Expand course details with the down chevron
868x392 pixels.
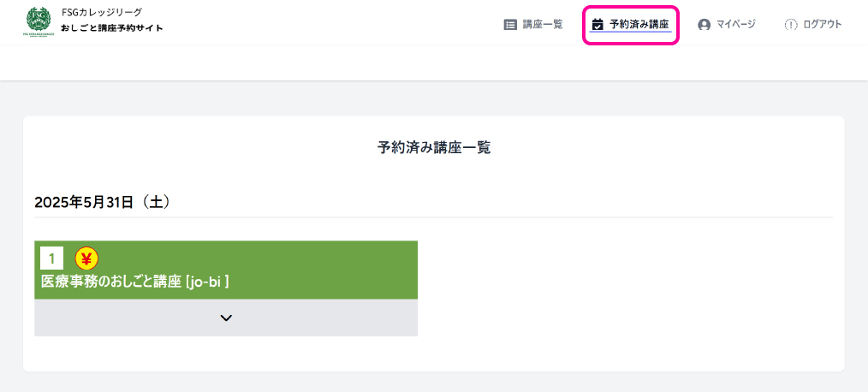(x=226, y=318)
